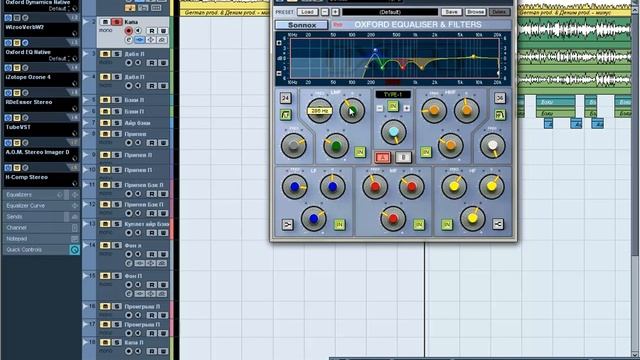Click the preset Load button

coord(307,12)
